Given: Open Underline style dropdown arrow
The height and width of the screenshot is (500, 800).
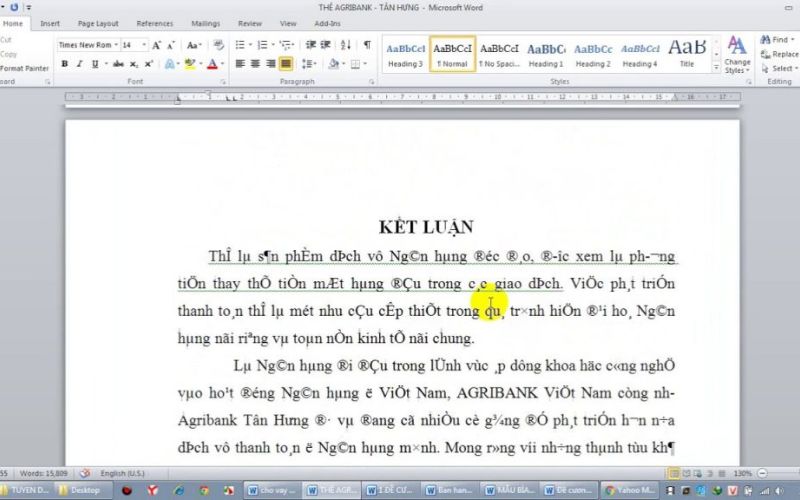Looking at the screenshot, I should point(106,64).
